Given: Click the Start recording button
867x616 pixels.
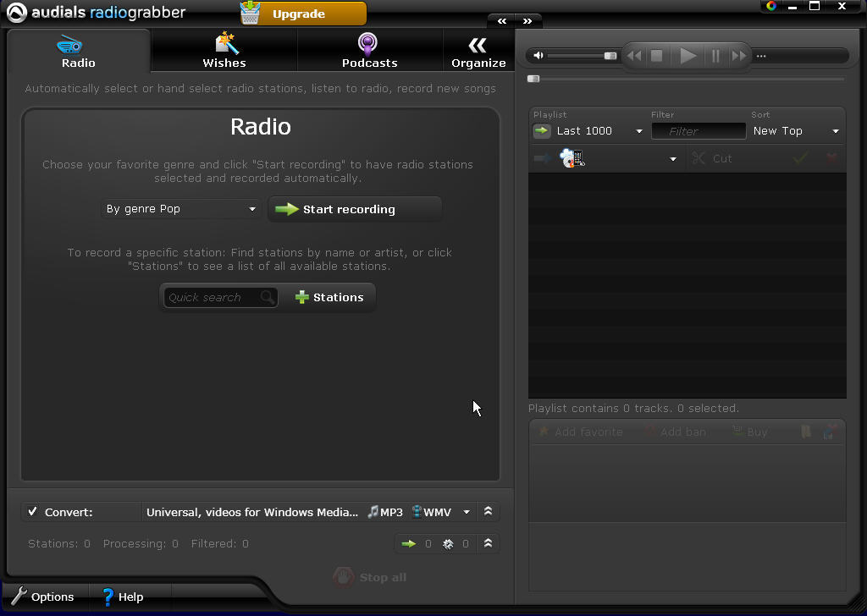Looking at the screenshot, I should [354, 208].
